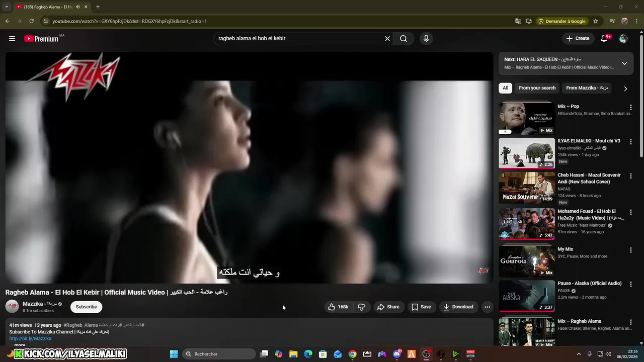The width and height of the screenshot is (644, 362).
Task: Open the notifications bell
Action: point(604,39)
